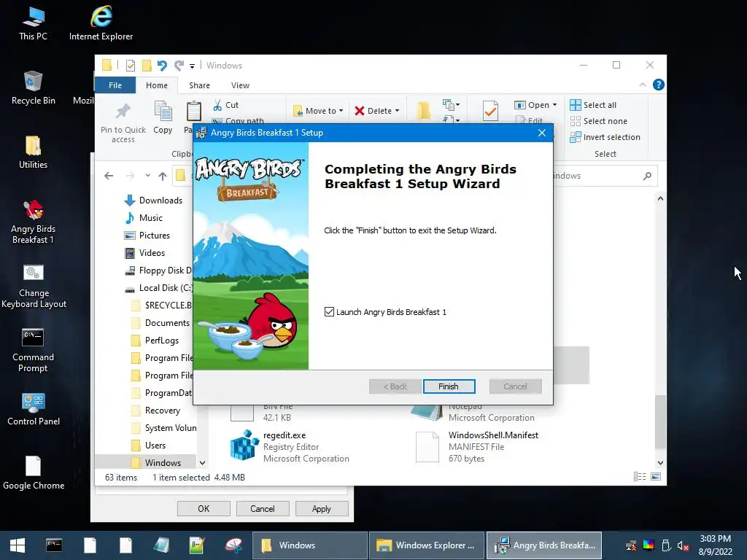Open the Open button dropdown arrow
The image size is (747, 560).
tap(554, 105)
